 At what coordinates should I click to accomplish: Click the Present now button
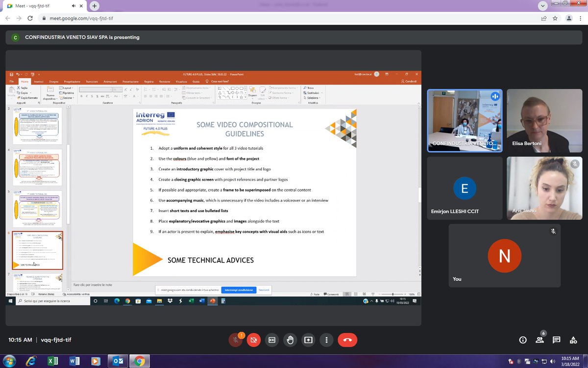tap(308, 340)
